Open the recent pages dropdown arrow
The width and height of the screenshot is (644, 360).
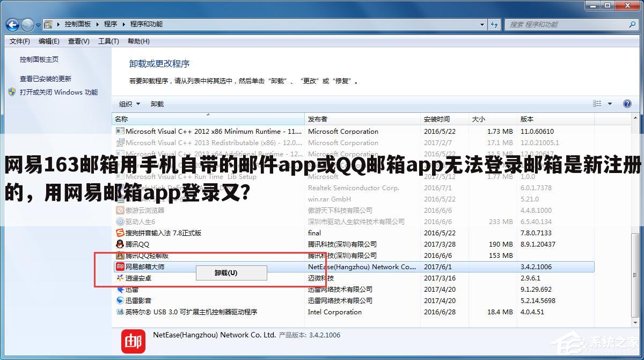38,25
